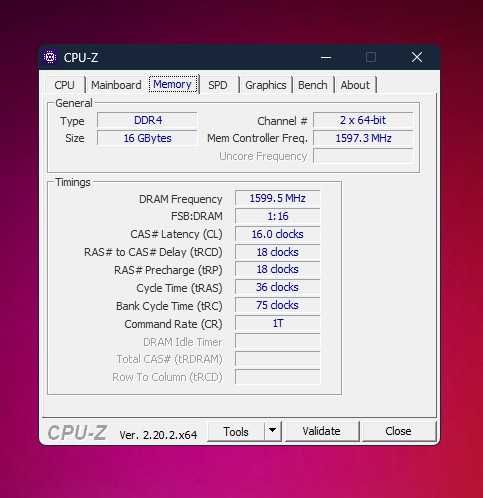483x498 pixels.
Task: Click the CPU-Z app icon in title bar
Action: coord(50,57)
